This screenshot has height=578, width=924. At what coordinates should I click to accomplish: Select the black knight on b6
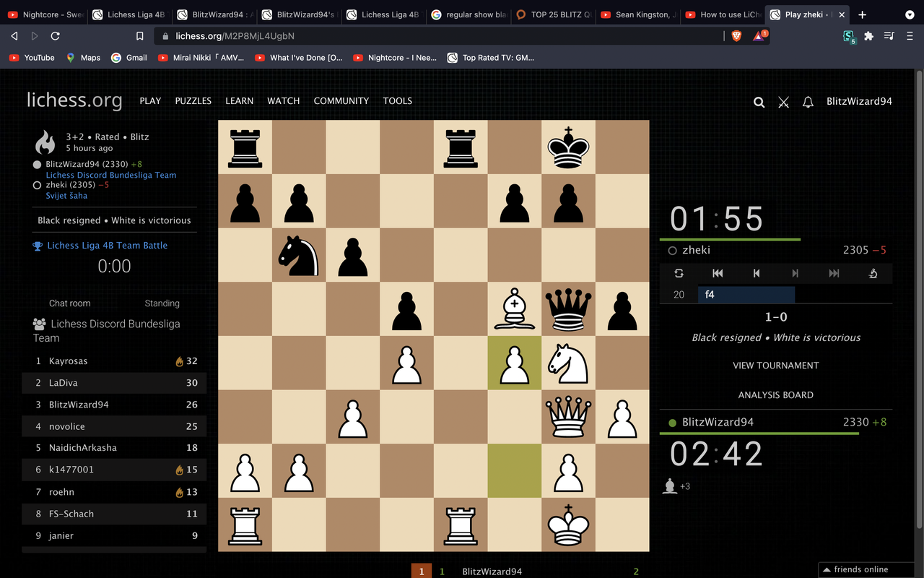299,255
